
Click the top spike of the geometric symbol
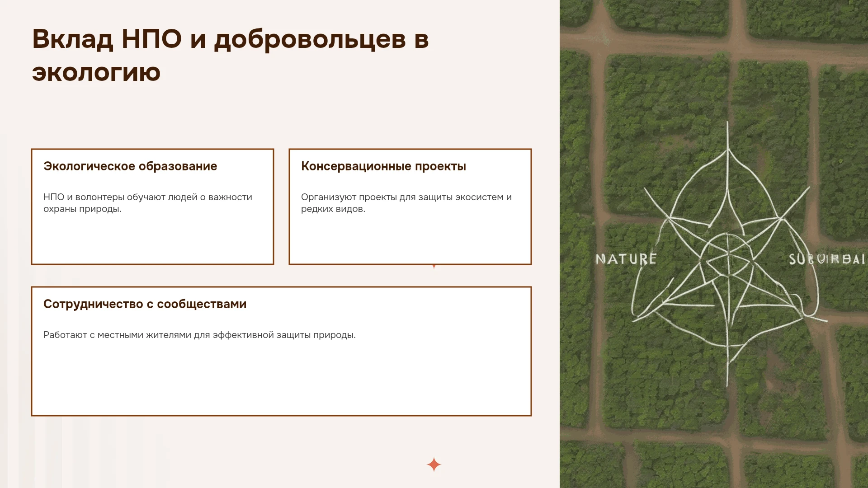click(x=727, y=136)
